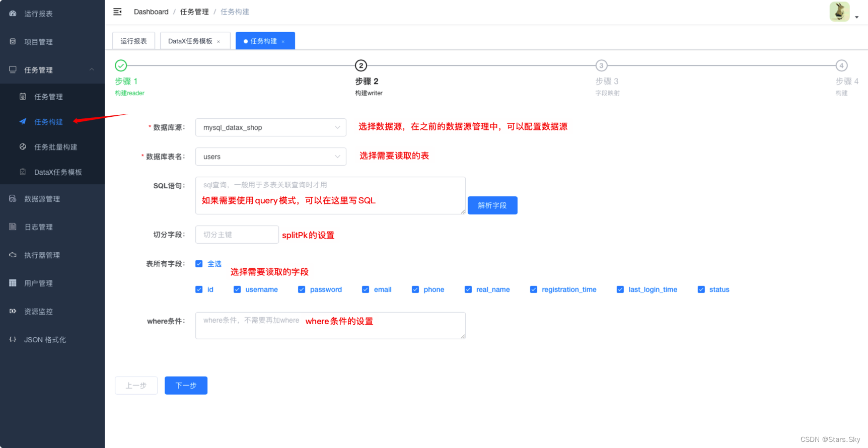Click the user avatar image
The image size is (868, 448).
[x=839, y=12]
